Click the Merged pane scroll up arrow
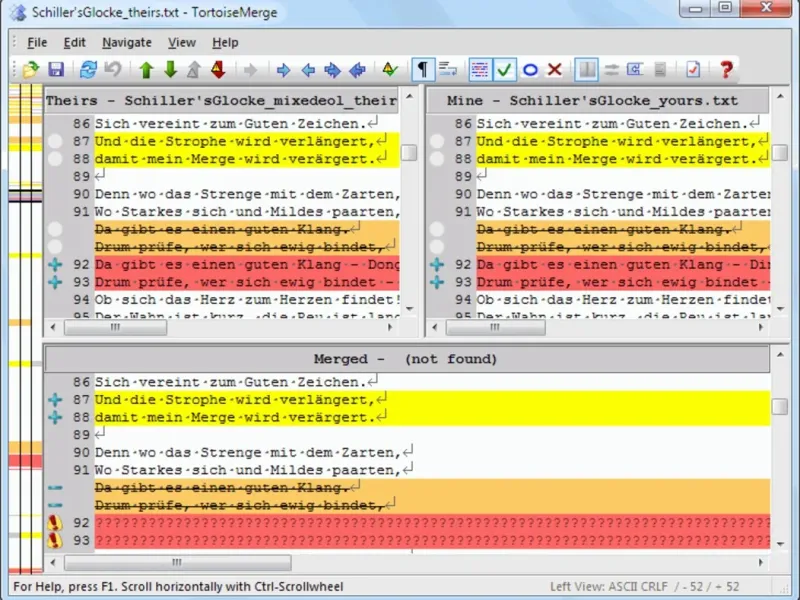The width and height of the screenshot is (800, 600). (x=780, y=355)
